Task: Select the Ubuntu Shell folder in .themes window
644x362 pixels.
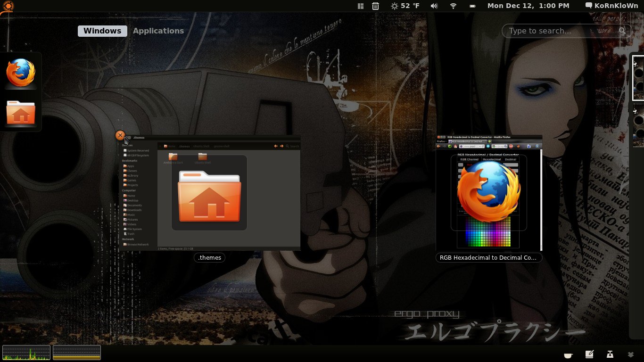Action: click(203, 158)
